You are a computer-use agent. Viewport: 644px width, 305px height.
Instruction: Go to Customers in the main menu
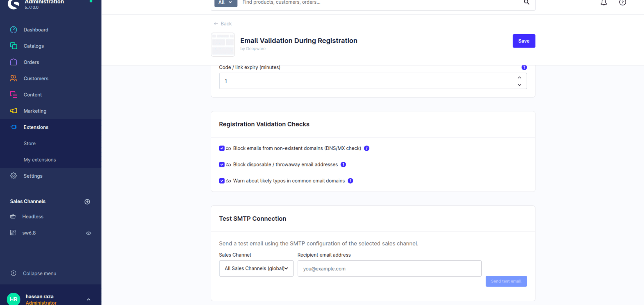coord(36,78)
